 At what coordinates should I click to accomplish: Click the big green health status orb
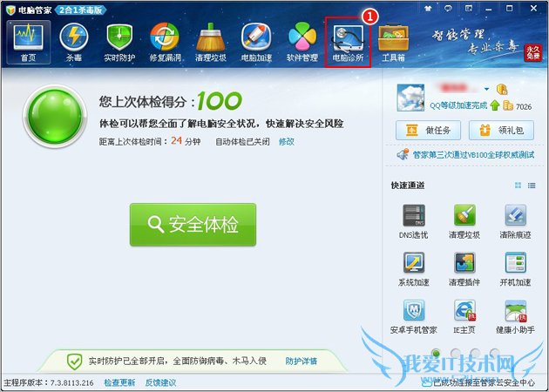(x=55, y=116)
